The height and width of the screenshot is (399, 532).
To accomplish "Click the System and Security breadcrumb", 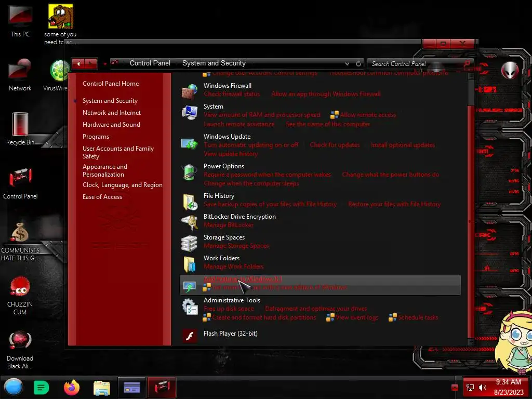I will (214, 63).
